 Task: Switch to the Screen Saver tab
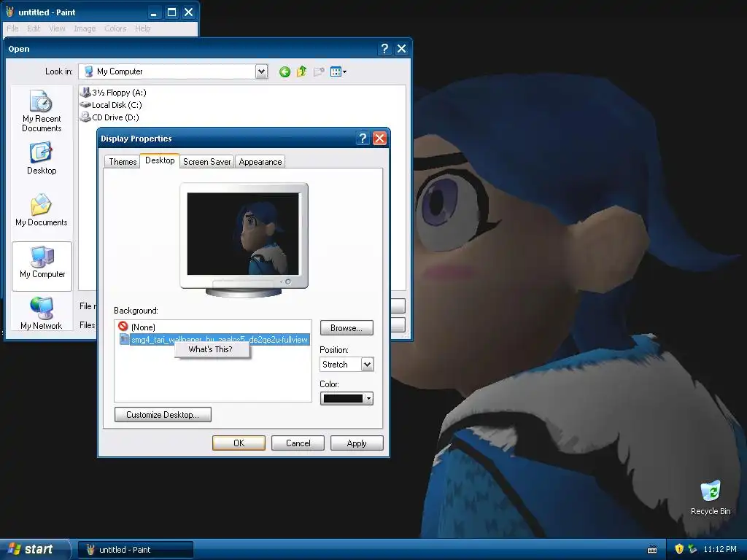206,162
